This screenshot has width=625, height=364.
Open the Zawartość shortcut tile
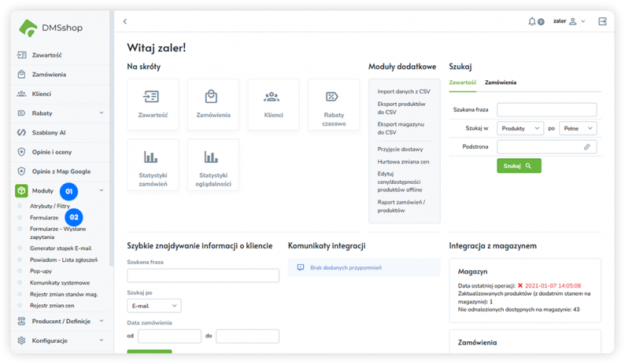pyautogui.click(x=153, y=104)
